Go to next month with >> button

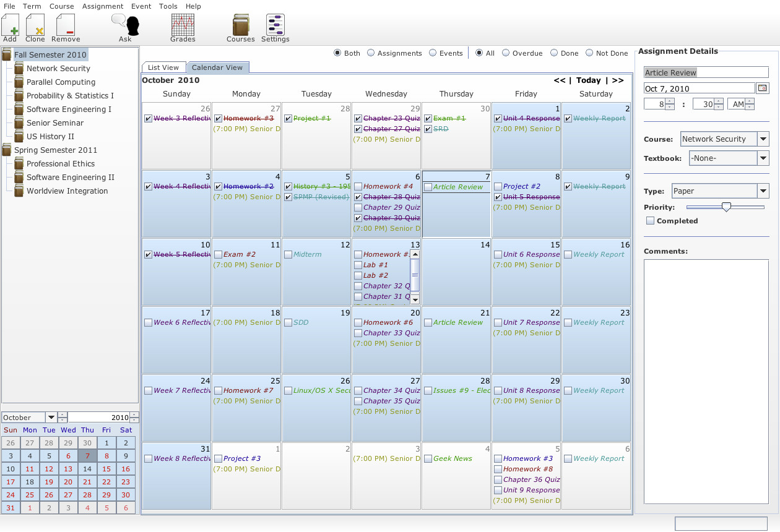(617, 80)
